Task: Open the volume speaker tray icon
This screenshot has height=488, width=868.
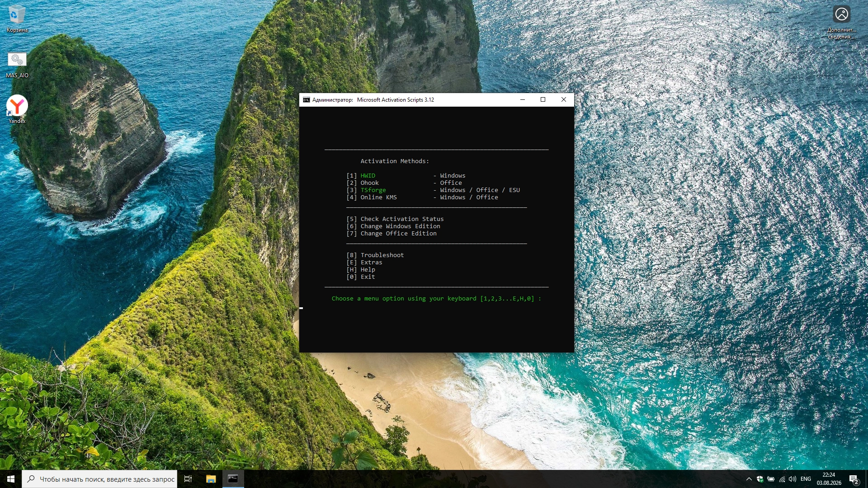Action: coord(793,479)
